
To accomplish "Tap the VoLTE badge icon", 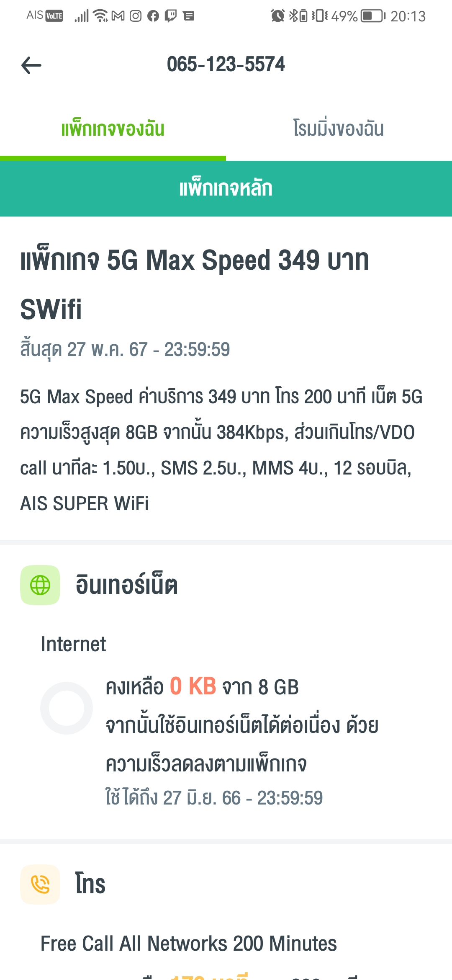I will 54,16.
